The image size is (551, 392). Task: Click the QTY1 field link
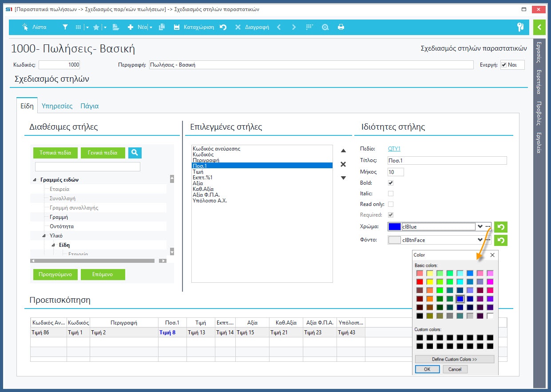point(394,149)
